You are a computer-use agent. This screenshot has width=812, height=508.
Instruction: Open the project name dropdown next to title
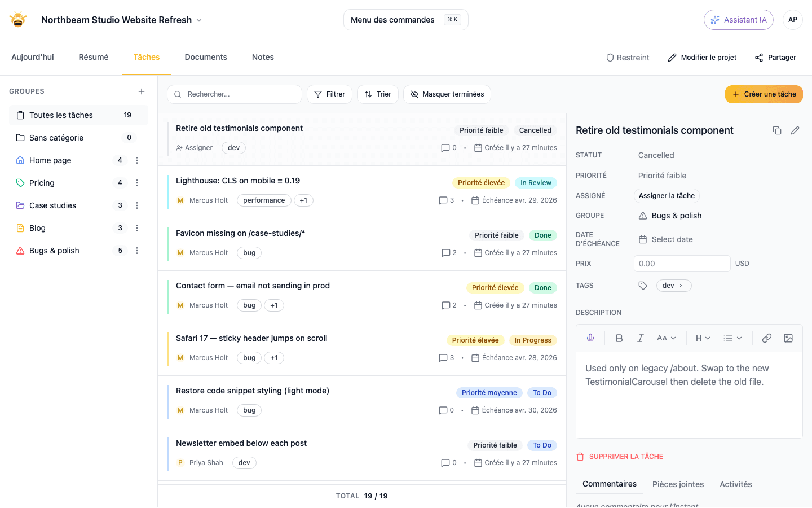pyautogui.click(x=198, y=19)
